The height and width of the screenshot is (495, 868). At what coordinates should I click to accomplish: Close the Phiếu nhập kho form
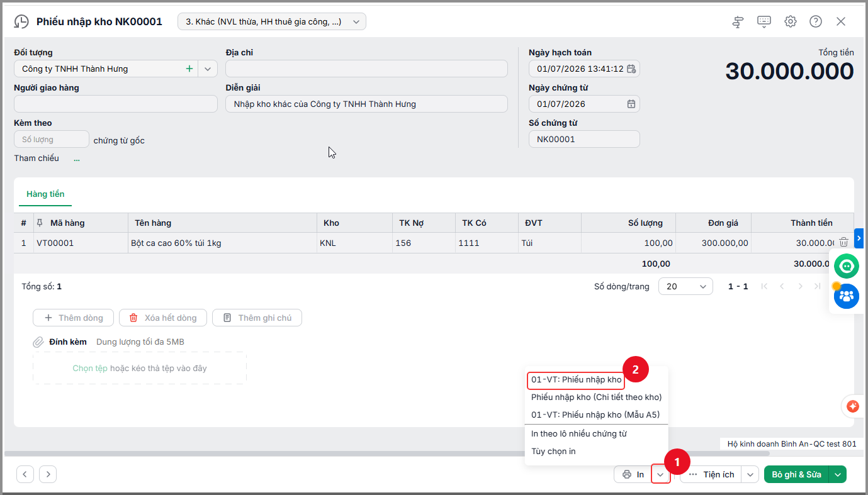tap(841, 21)
